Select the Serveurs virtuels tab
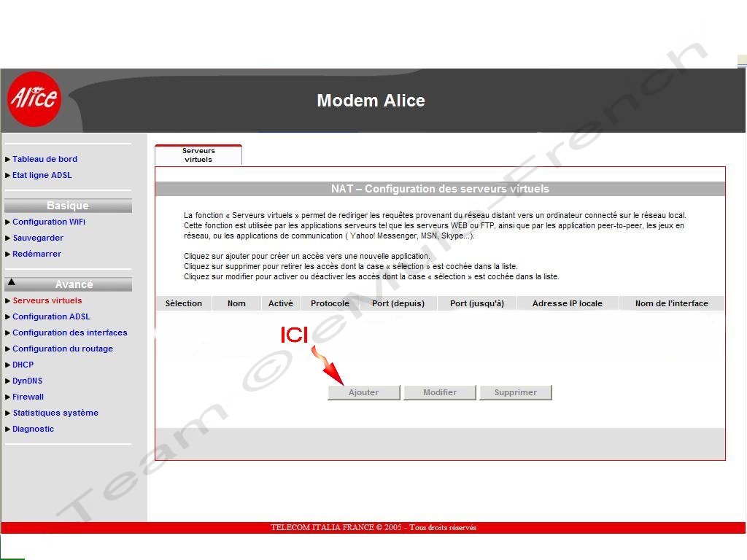This screenshot has height=560, width=747. point(198,155)
